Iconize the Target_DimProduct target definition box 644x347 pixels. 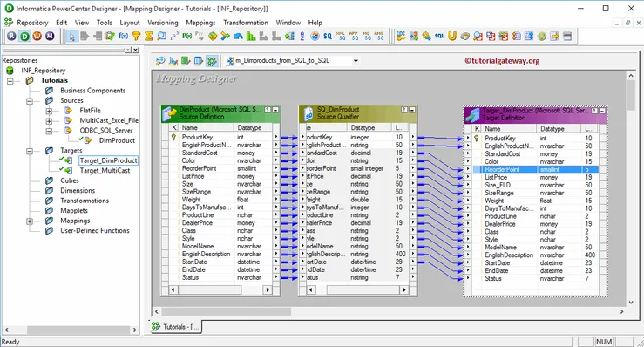point(602,111)
